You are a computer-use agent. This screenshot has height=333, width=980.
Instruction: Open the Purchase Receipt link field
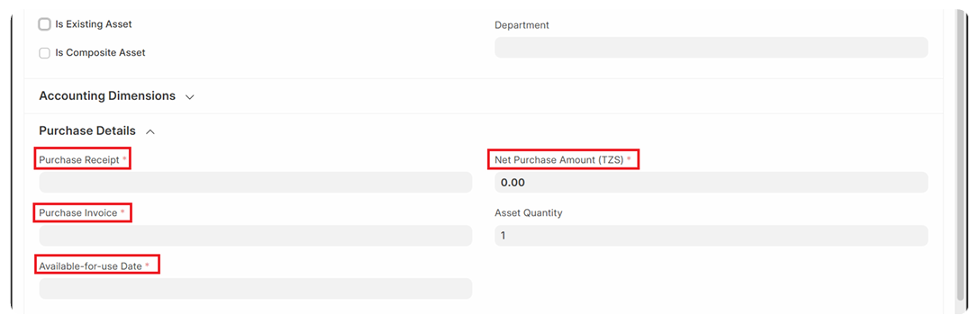tap(256, 183)
